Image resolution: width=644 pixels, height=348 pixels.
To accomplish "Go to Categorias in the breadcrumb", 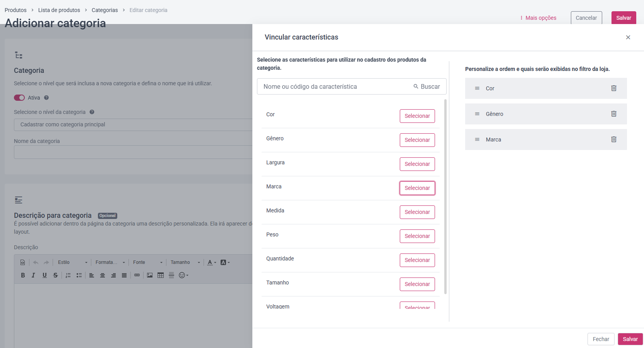I will point(104,10).
